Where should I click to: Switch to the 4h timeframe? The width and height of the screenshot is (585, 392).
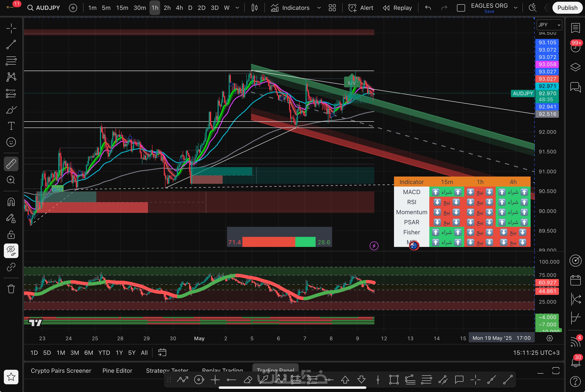pyautogui.click(x=179, y=8)
